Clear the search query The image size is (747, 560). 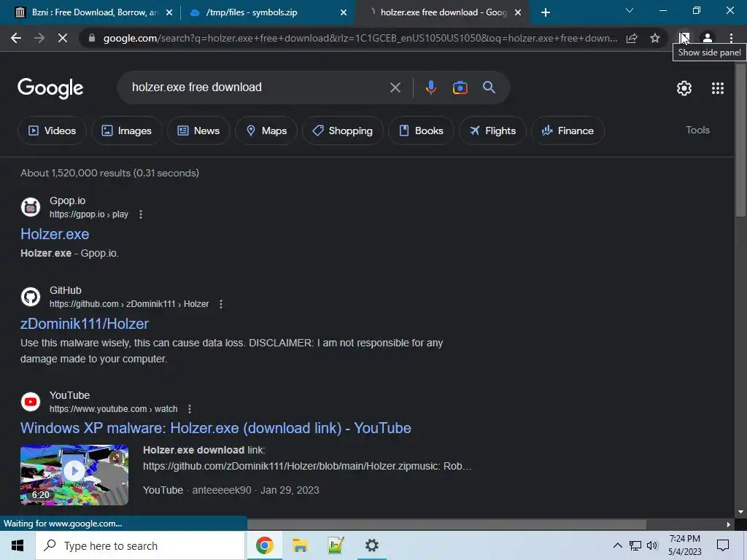[x=395, y=87]
